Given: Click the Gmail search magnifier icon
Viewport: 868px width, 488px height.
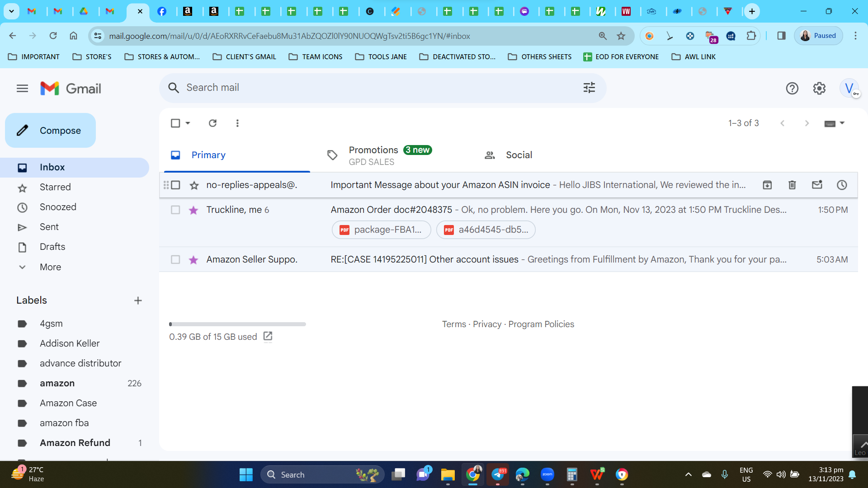Looking at the screenshot, I should pos(174,88).
